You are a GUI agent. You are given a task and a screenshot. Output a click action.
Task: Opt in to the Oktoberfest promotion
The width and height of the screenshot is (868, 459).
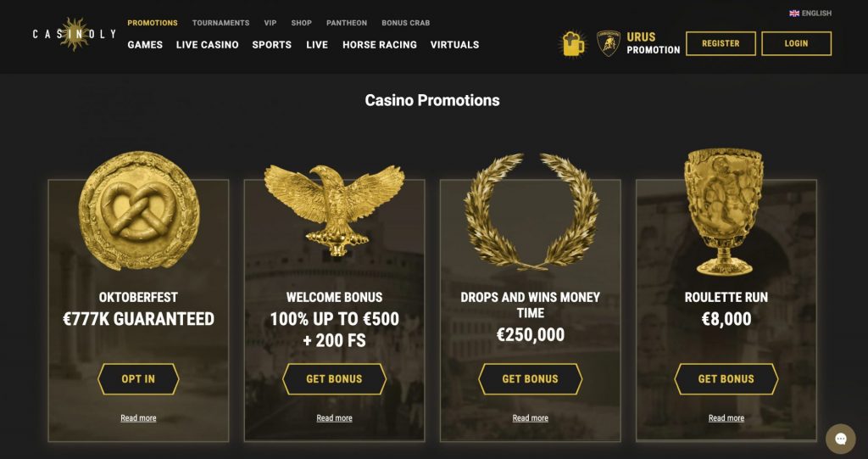pos(138,379)
